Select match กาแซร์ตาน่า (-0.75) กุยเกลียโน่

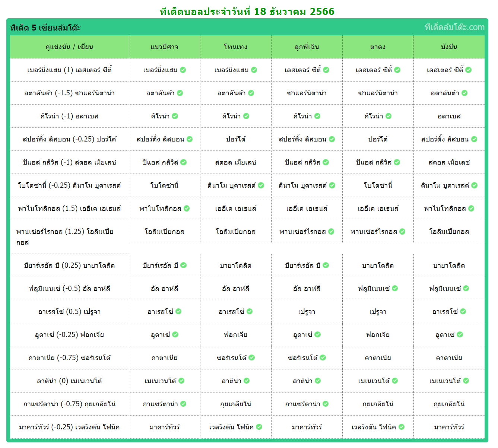(x=69, y=404)
